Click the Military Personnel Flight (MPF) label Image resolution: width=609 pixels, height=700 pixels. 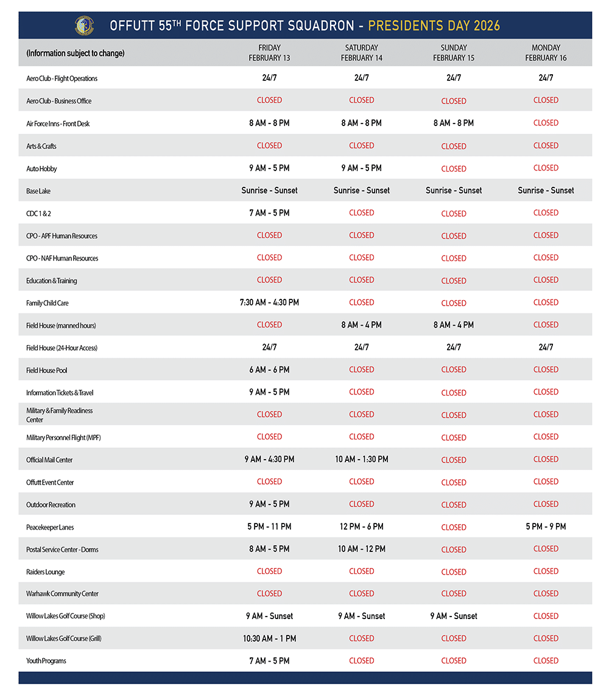63,438
